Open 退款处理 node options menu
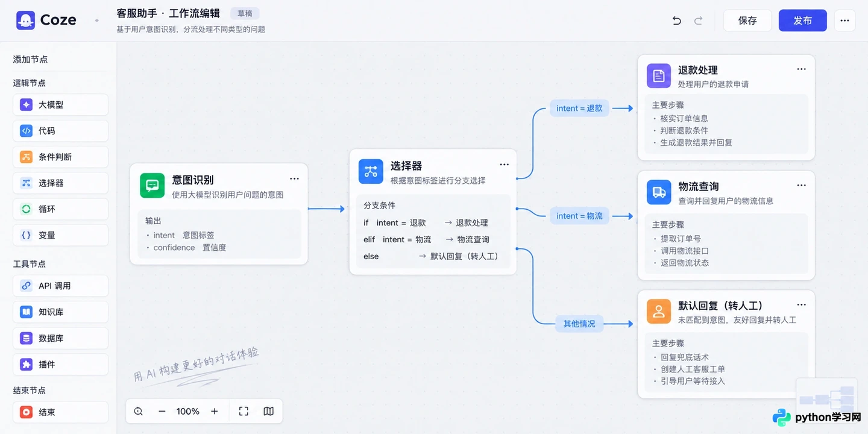This screenshot has width=868, height=434. click(801, 69)
